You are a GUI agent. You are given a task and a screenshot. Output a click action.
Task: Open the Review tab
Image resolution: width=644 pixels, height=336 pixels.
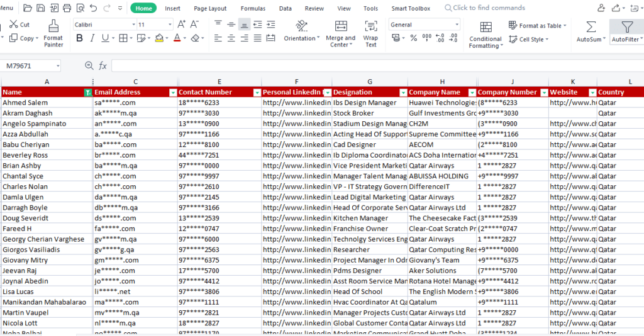tap(314, 8)
